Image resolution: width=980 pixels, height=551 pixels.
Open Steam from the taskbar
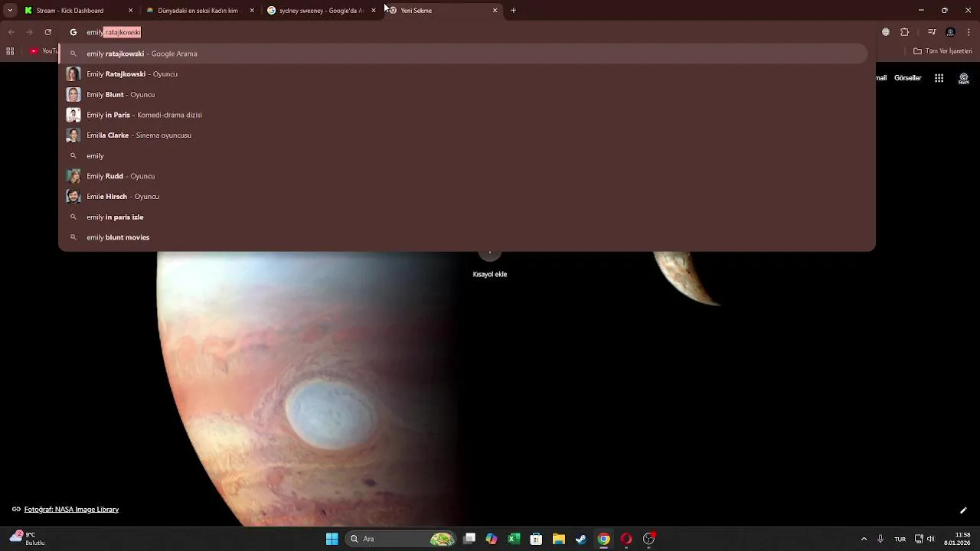(x=581, y=539)
